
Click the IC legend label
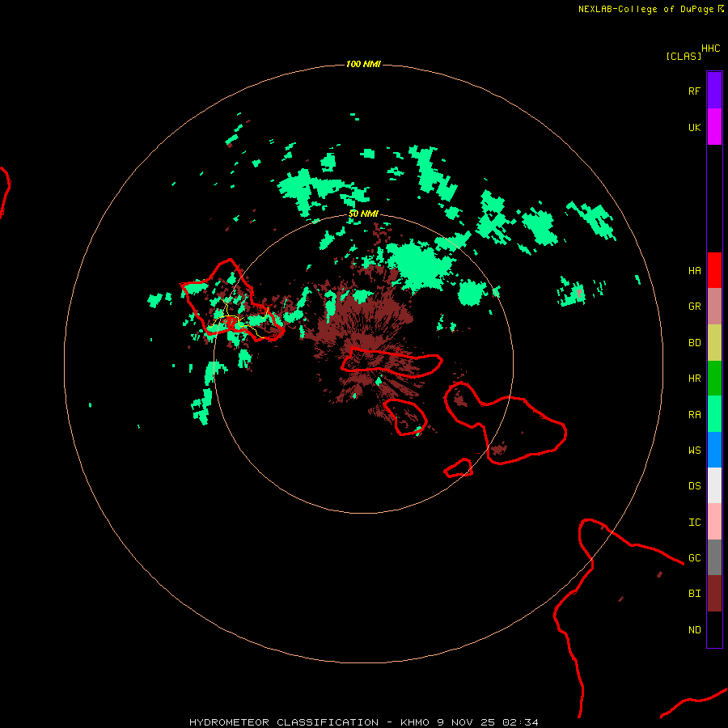[x=694, y=522]
